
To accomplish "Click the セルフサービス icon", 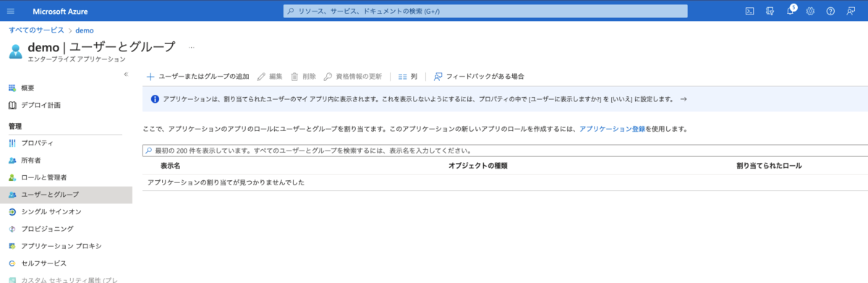I will 12,263.
